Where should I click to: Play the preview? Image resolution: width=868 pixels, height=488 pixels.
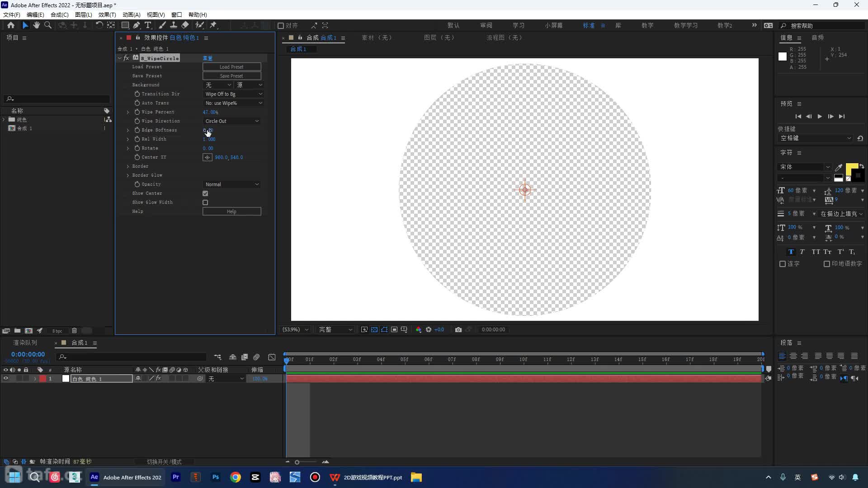click(x=820, y=117)
